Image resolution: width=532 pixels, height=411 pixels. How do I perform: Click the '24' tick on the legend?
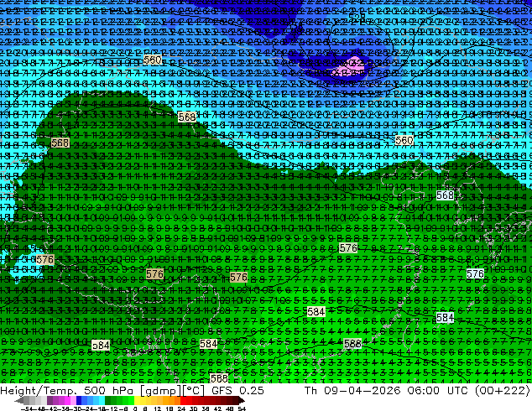(x=181, y=408)
